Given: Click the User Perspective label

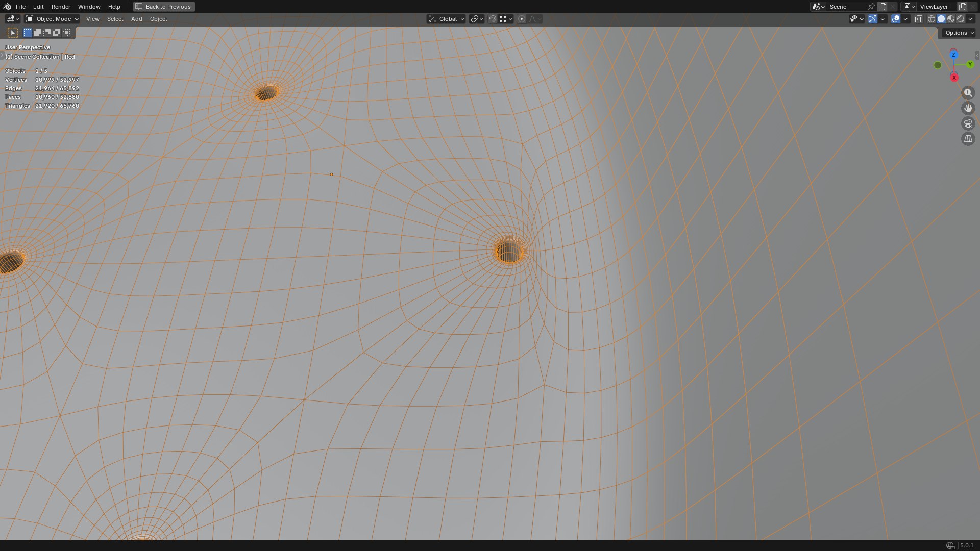Looking at the screenshot, I should 28,47.
